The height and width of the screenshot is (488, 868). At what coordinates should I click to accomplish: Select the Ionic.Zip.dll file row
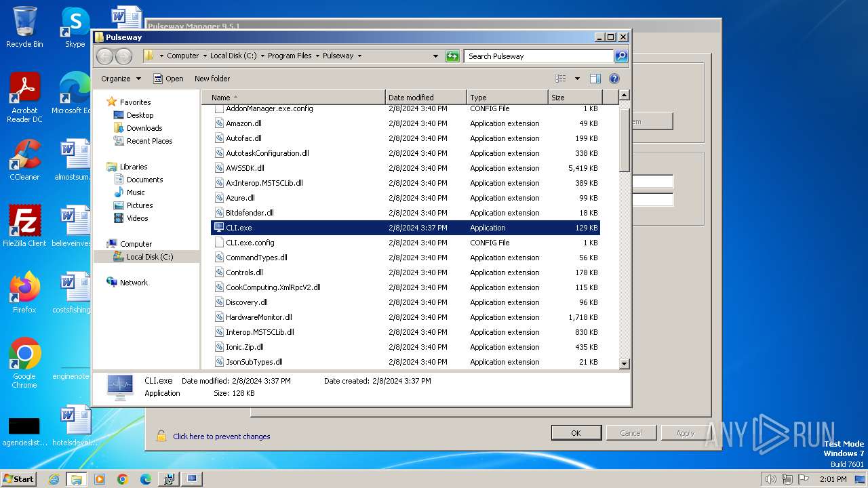coord(406,347)
